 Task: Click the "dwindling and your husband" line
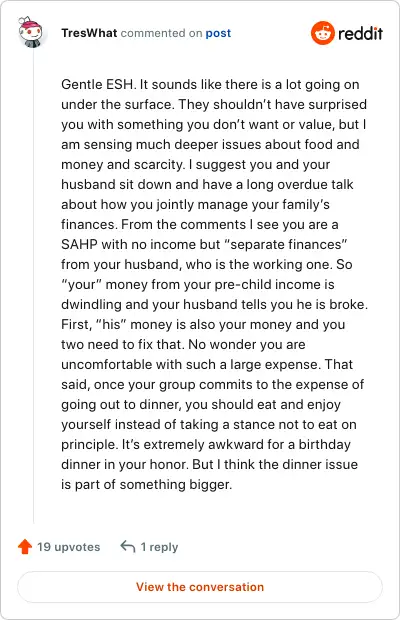pos(215,304)
